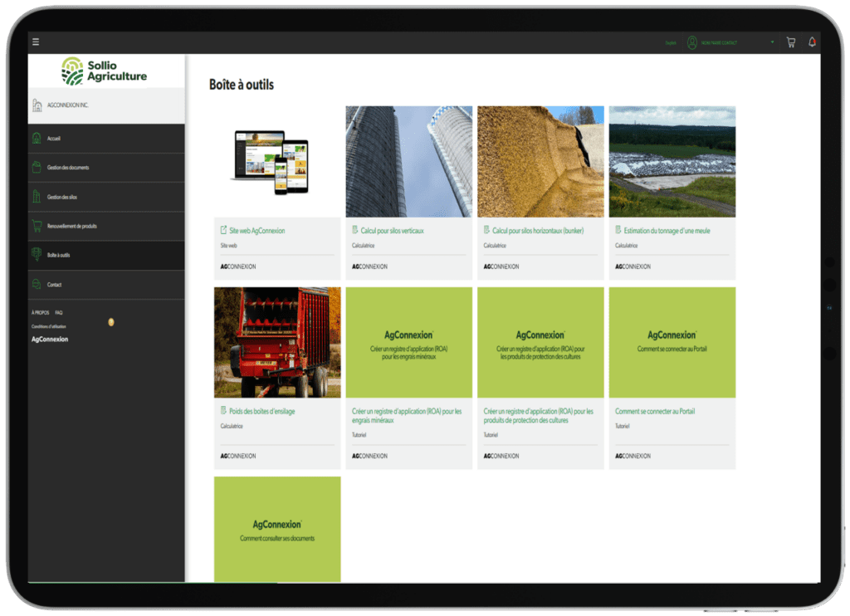Click the Gestion des silos icon

(x=37, y=197)
